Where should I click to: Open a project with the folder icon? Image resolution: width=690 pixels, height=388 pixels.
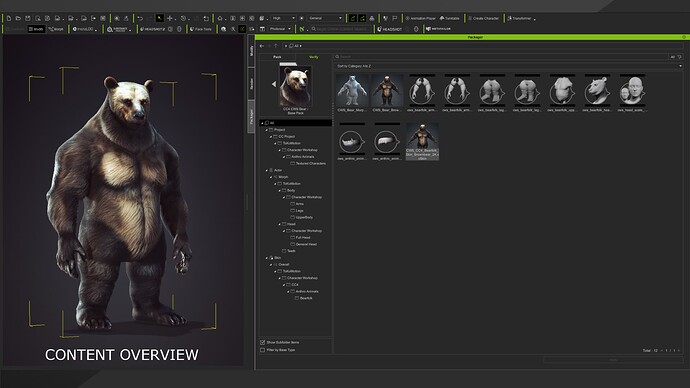click(18, 18)
